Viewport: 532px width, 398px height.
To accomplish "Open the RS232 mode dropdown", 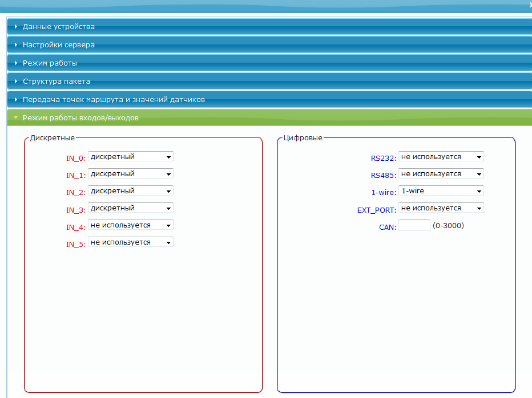I will pyautogui.click(x=441, y=157).
